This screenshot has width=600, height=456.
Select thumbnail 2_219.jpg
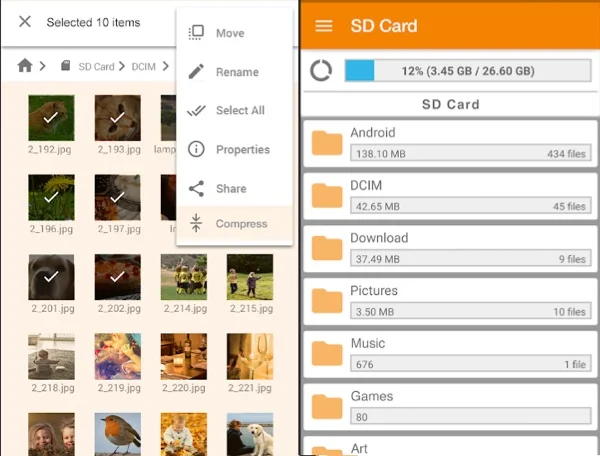point(118,356)
